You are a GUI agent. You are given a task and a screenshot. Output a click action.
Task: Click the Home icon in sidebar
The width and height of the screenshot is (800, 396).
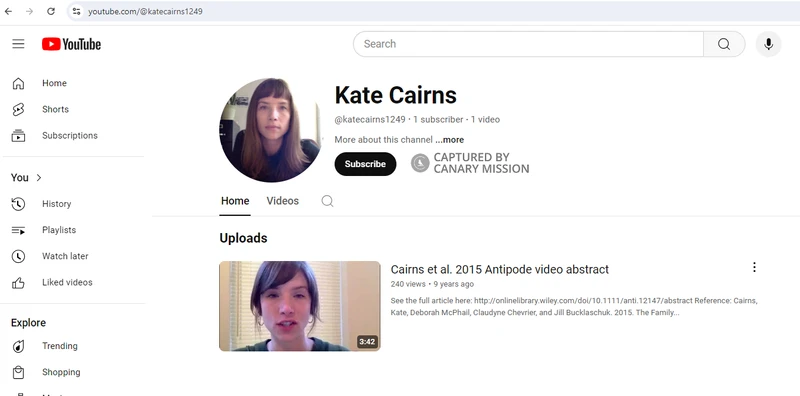(18, 83)
